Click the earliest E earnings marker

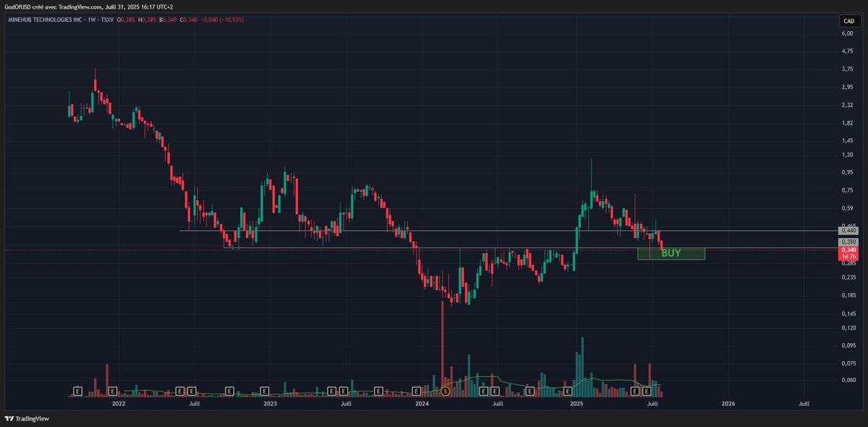click(77, 391)
